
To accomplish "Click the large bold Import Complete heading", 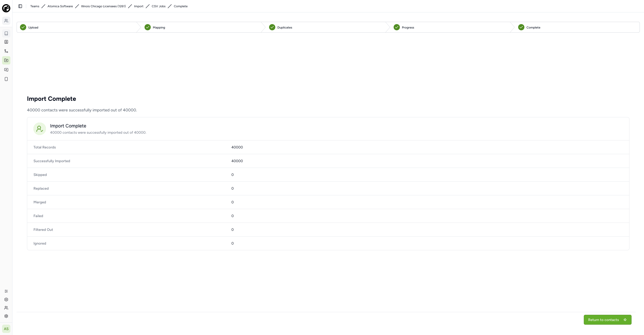I will tap(51, 99).
